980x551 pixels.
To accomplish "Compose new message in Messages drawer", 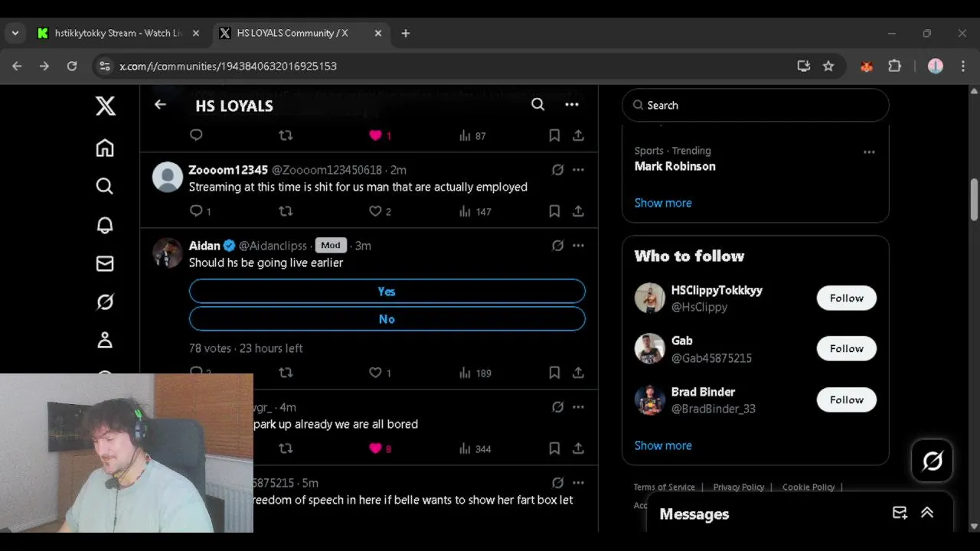I will (x=900, y=513).
